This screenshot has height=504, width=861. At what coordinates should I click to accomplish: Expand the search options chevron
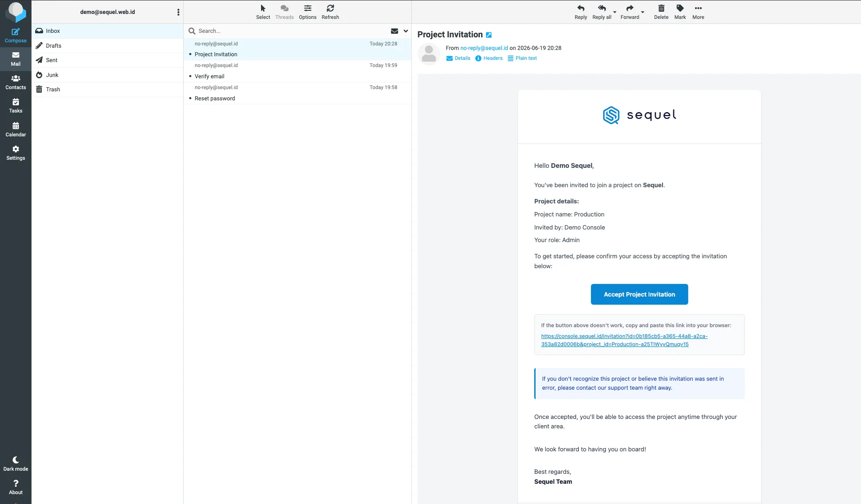(406, 31)
